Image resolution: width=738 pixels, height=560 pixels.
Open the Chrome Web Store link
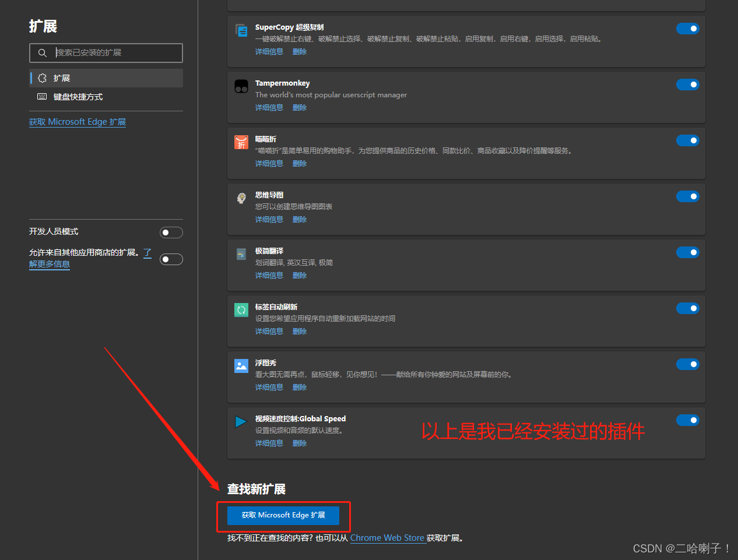pyautogui.click(x=387, y=538)
